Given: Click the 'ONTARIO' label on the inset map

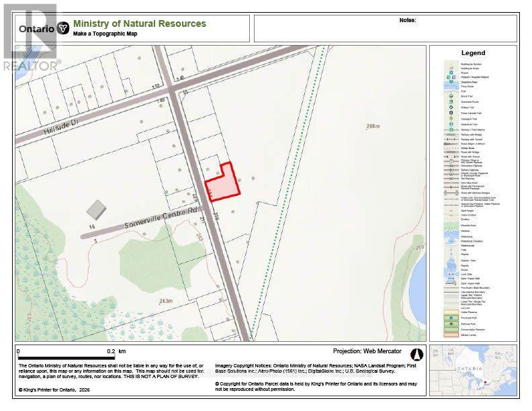Looking at the screenshot, I should [x=470, y=369].
